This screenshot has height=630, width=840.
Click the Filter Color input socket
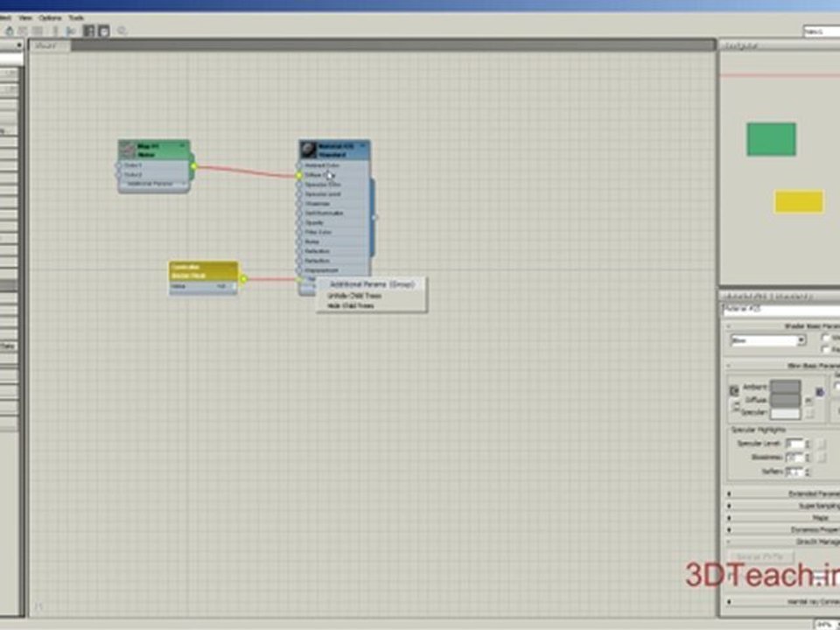pyautogui.click(x=299, y=232)
